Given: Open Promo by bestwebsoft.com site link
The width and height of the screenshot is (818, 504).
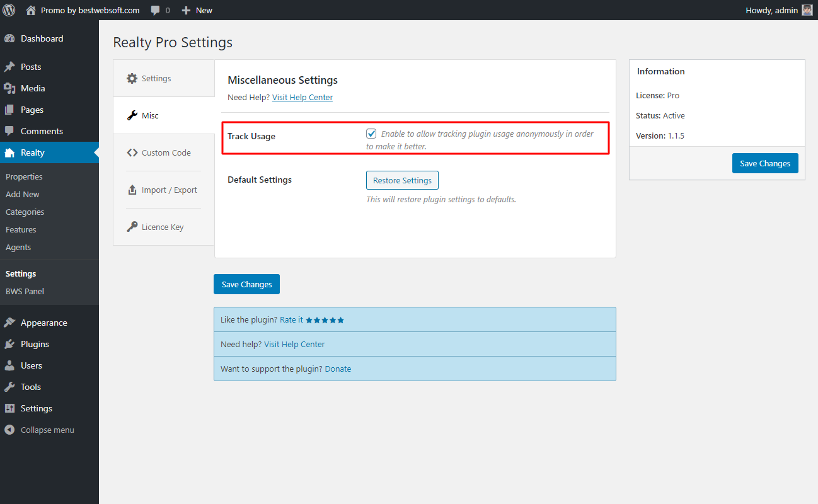Looking at the screenshot, I should coord(83,10).
